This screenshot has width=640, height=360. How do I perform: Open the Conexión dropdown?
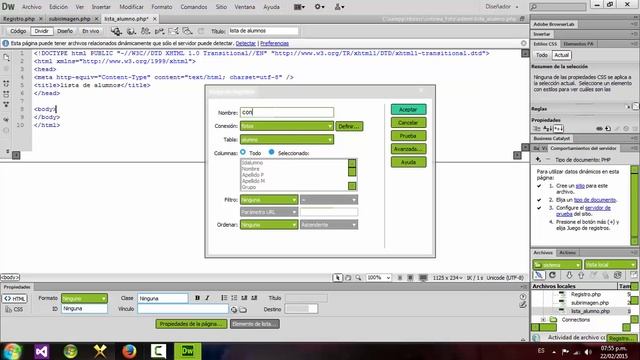click(x=287, y=126)
